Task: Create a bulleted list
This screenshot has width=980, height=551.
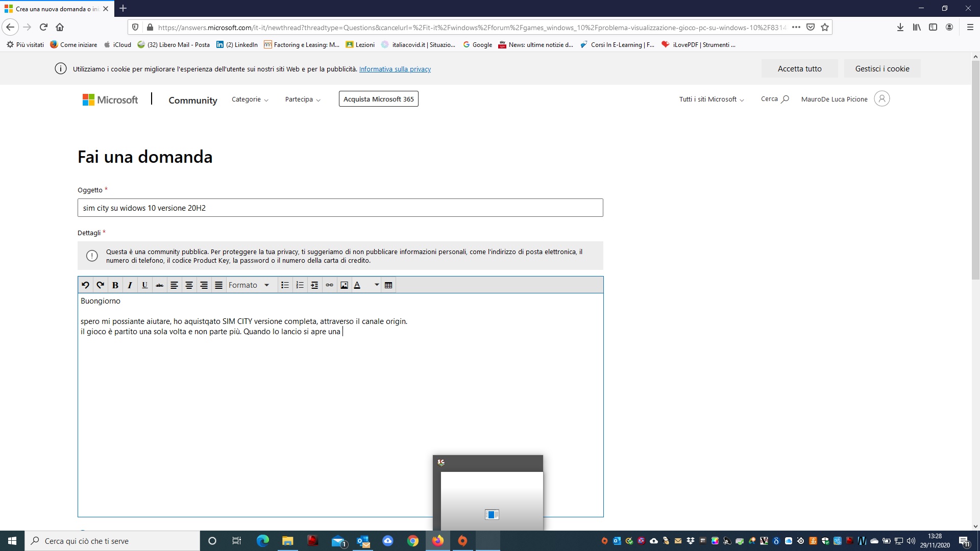Action: [x=285, y=285]
